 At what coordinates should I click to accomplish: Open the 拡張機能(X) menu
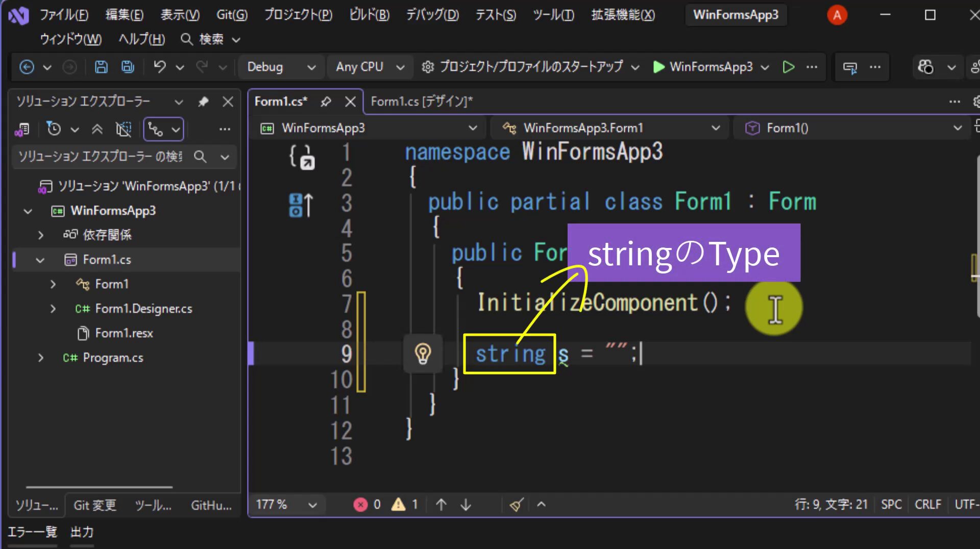coord(623,15)
